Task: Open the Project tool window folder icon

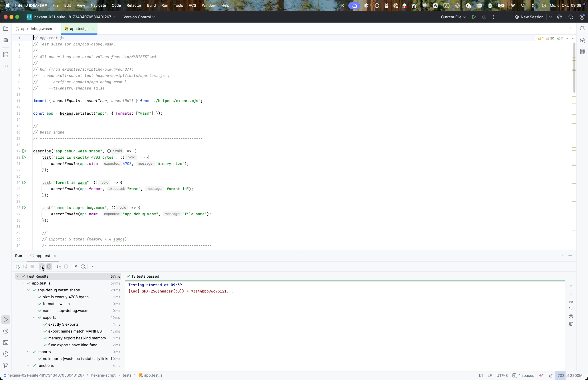Action: point(6,29)
